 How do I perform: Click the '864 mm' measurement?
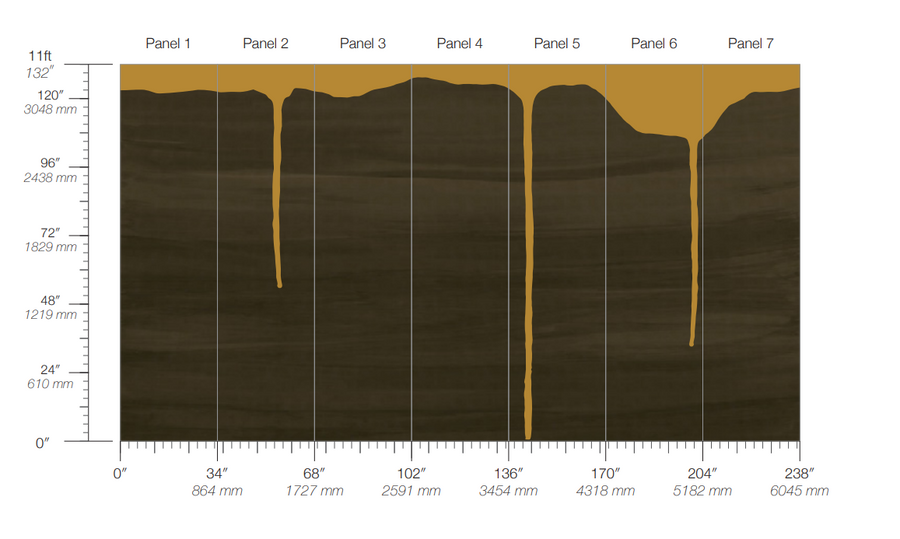pos(217,491)
